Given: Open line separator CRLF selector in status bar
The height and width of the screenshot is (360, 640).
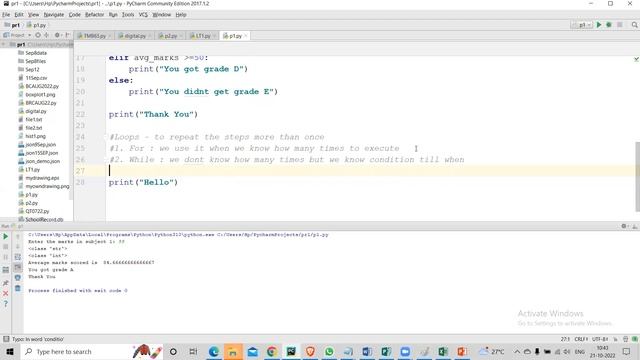Looking at the screenshot, I should pos(581,339).
